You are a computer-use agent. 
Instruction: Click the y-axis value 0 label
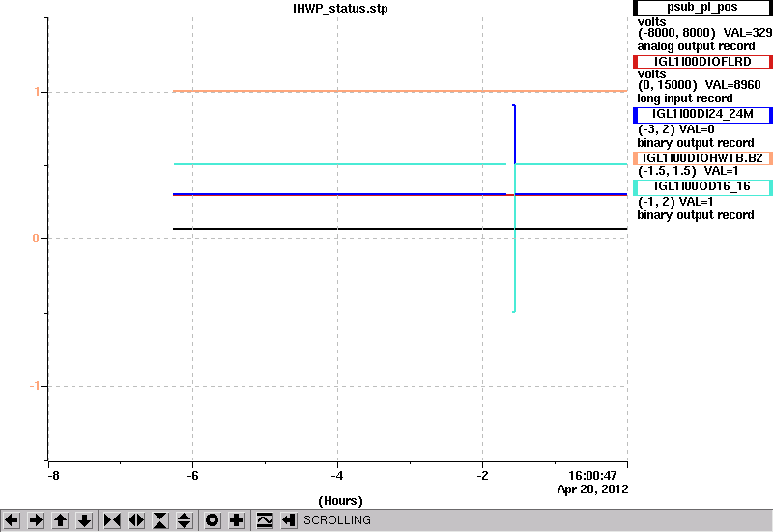tap(36, 238)
